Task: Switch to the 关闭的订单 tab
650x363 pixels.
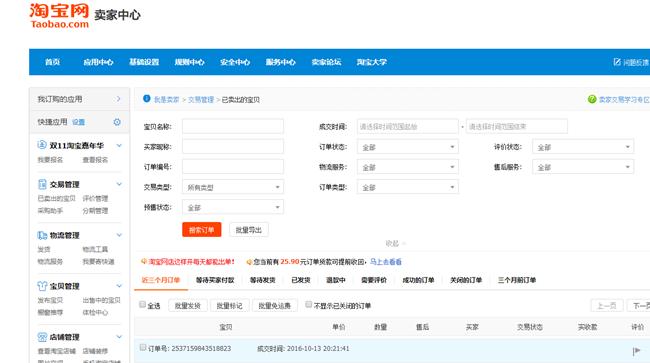Action: [466, 280]
